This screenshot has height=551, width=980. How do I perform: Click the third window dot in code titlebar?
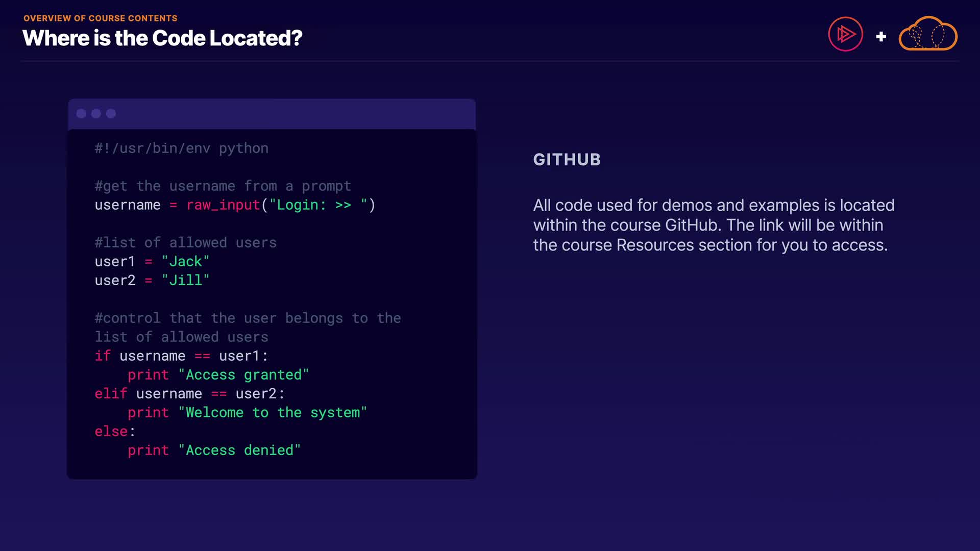111,114
